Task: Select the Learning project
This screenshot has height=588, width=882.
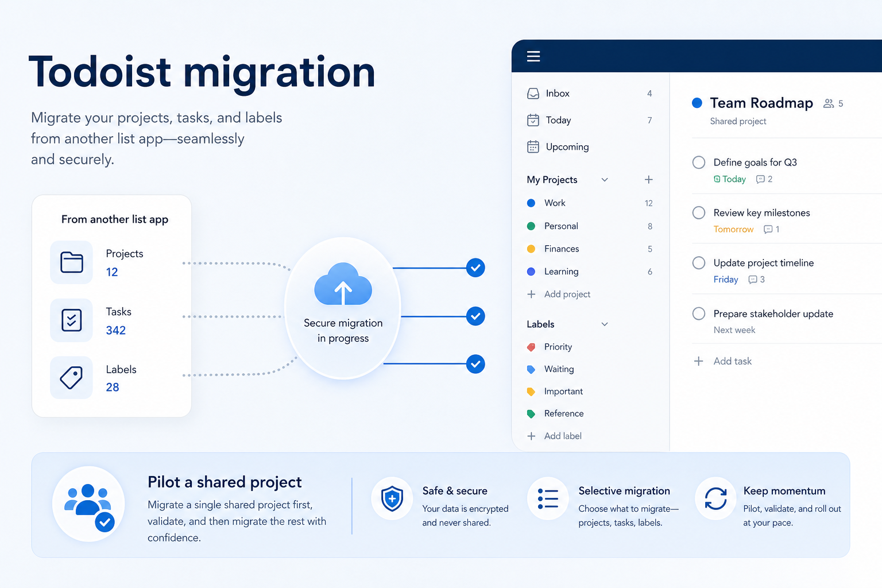Action: coord(590,272)
